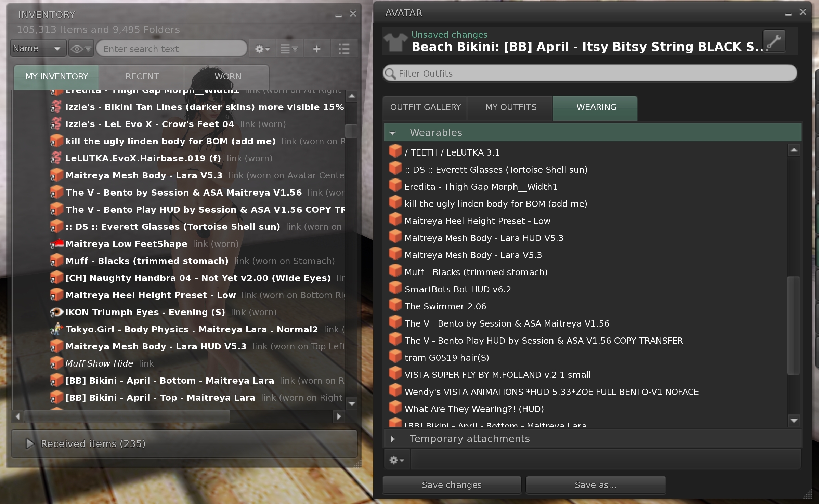Collapse the Wearables section
Viewport: 819px width, 504px height.
393,133
